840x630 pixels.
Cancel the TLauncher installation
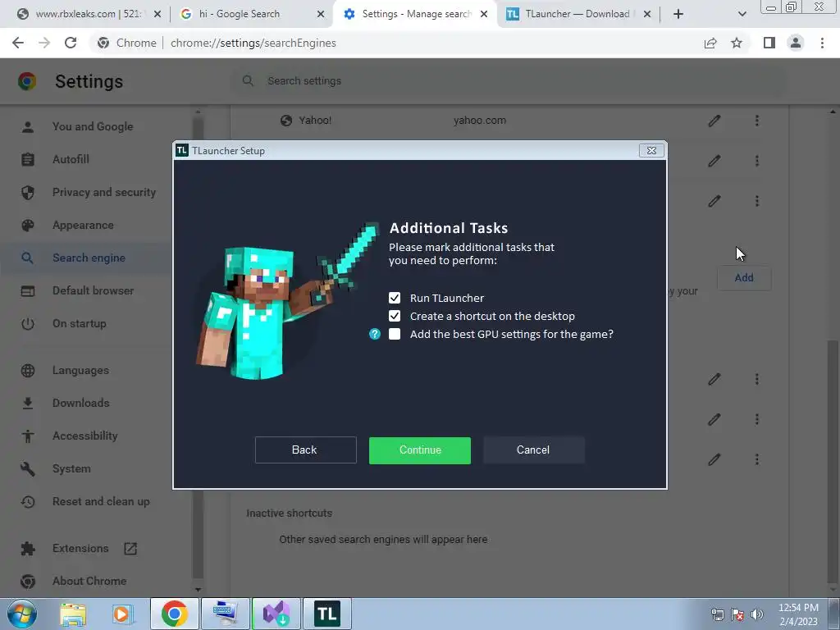click(533, 450)
